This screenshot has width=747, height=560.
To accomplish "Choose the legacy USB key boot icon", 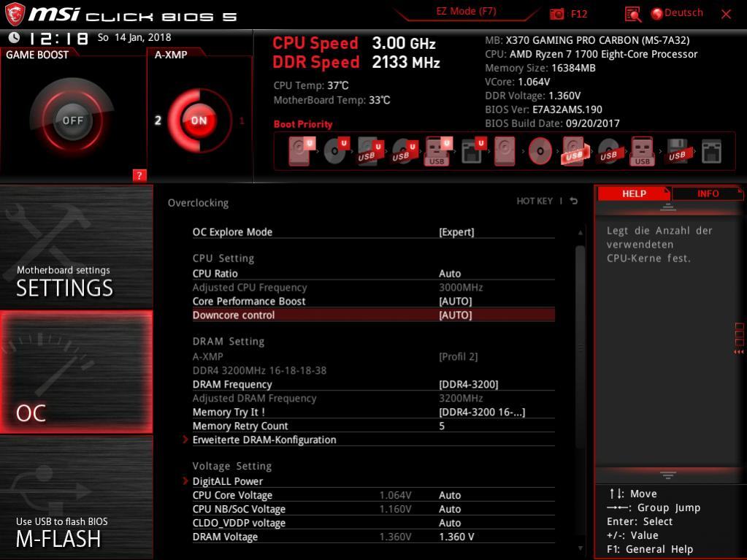I will [x=642, y=151].
